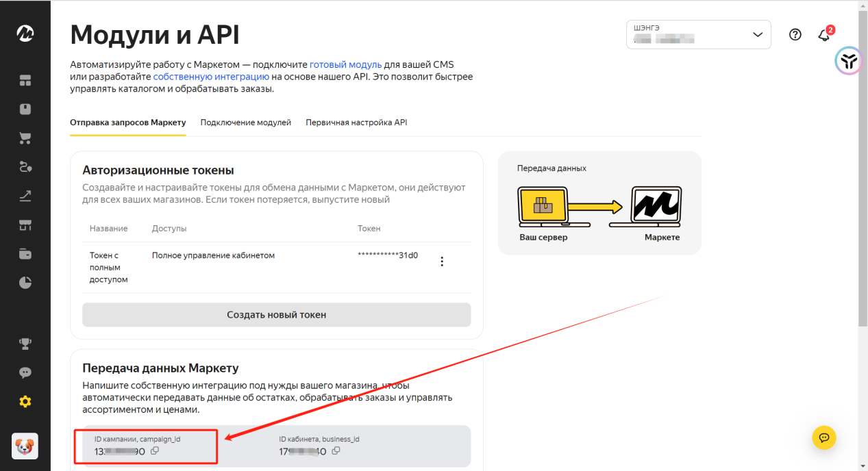Follow the готовый модуль link

click(346, 64)
